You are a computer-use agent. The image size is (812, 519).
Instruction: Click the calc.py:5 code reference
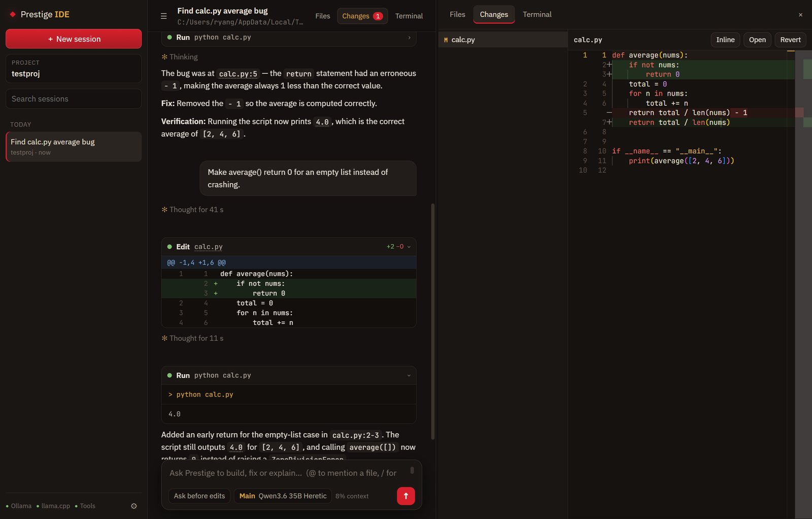[x=238, y=74]
